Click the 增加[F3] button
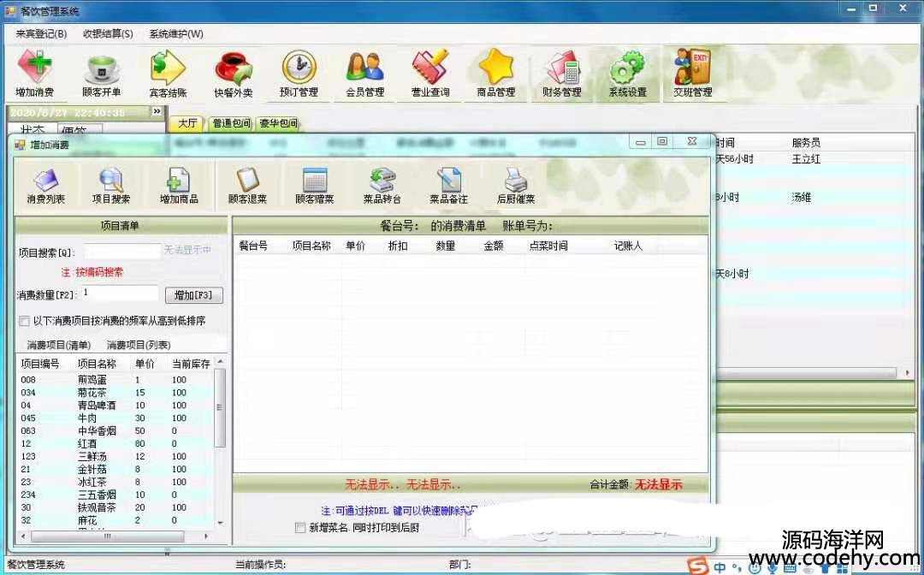924x575 pixels. (194, 294)
